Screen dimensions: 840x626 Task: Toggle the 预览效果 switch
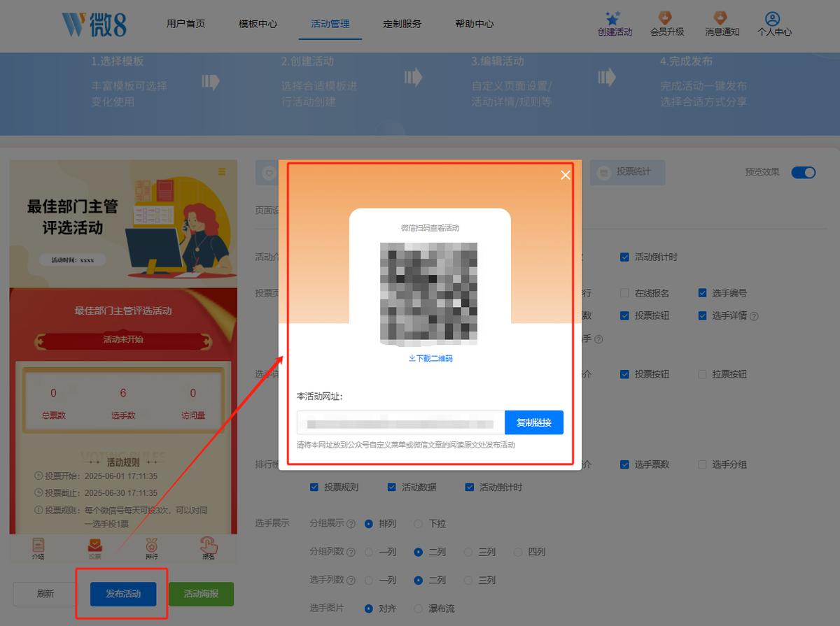pos(804,173)
